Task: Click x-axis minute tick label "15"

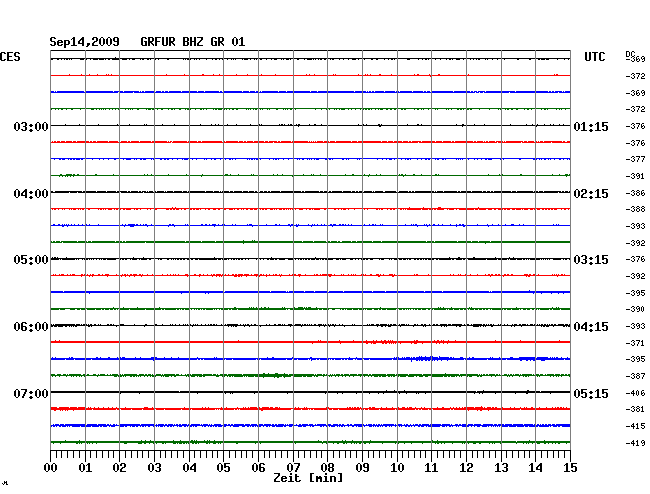Action: tap(570, 468)
